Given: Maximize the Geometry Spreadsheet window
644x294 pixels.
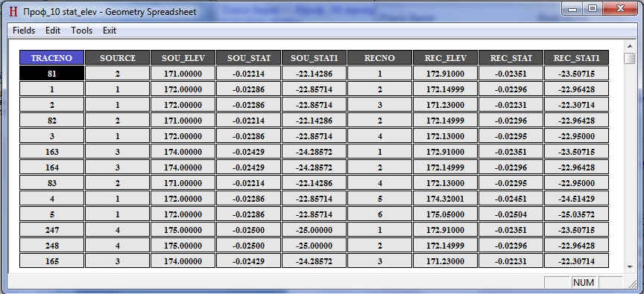Looking at the screenshot, I should (x=593, y=8).
